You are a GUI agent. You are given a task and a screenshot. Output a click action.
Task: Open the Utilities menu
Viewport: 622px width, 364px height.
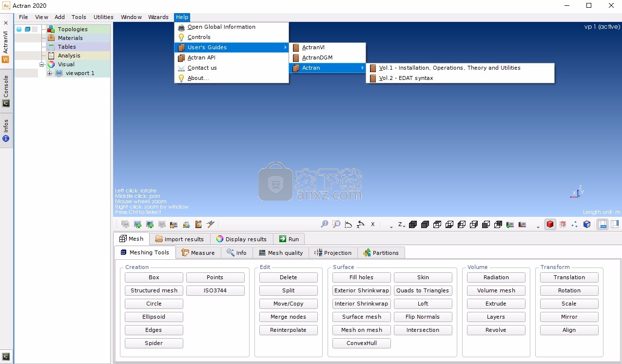[103, 17]
